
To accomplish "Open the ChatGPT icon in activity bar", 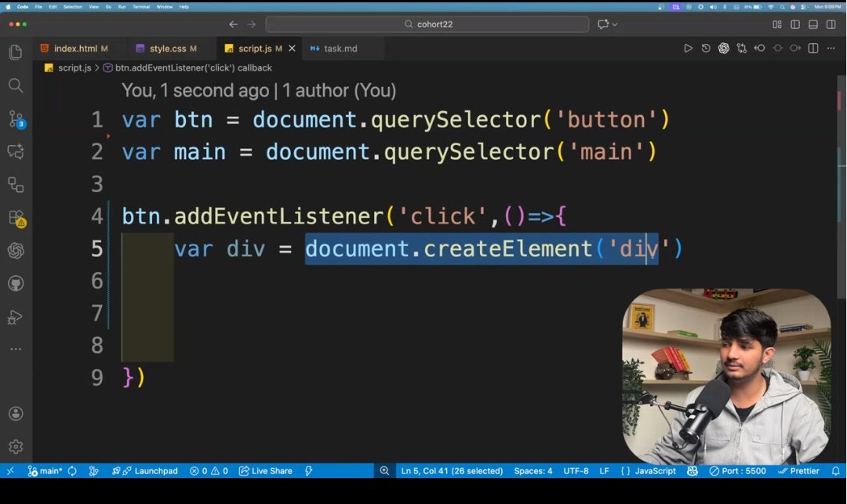I will (16, 251).
